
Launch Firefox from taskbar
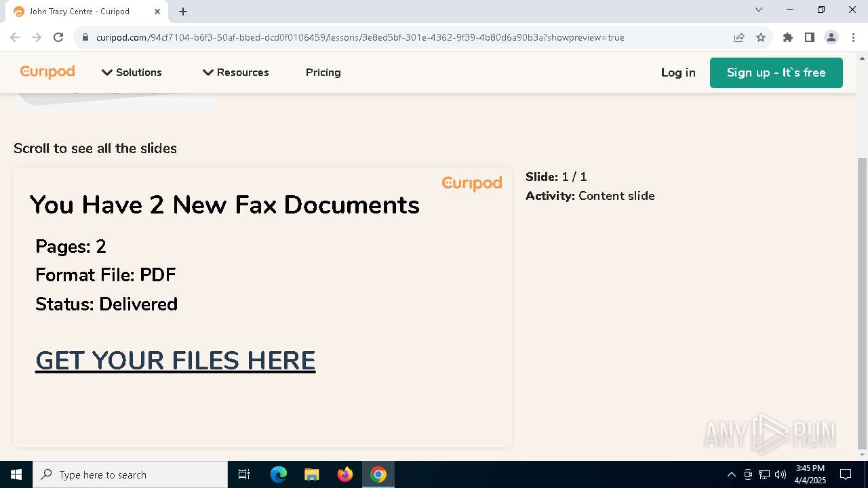tap(345, 474)
